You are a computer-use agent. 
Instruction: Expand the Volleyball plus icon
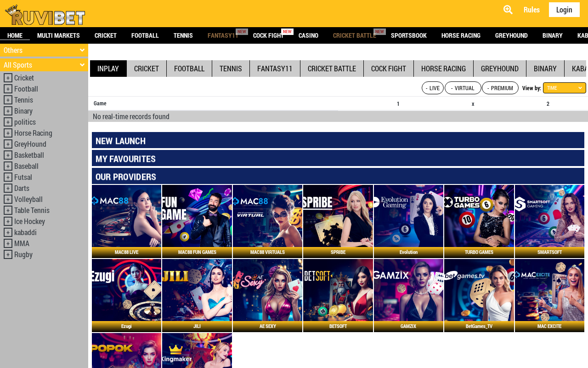coord(8,199)
